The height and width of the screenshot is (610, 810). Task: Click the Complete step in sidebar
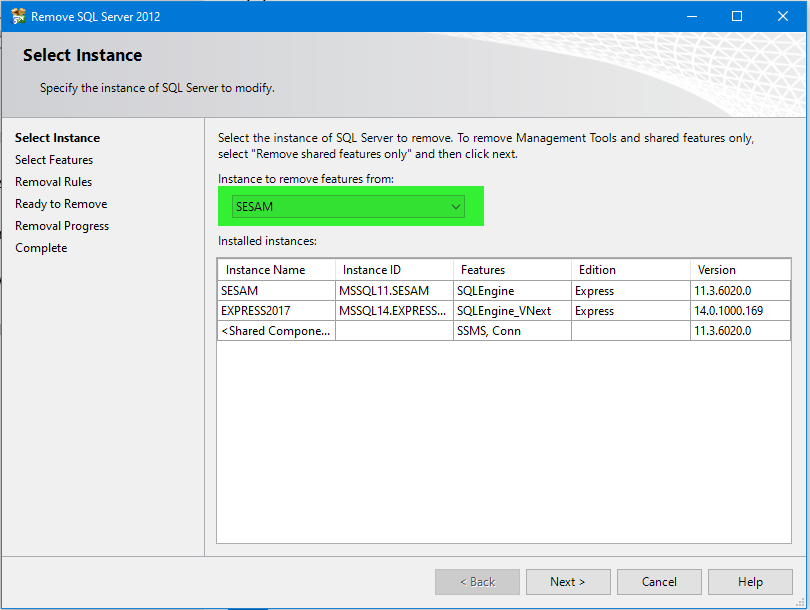(41, 248)
